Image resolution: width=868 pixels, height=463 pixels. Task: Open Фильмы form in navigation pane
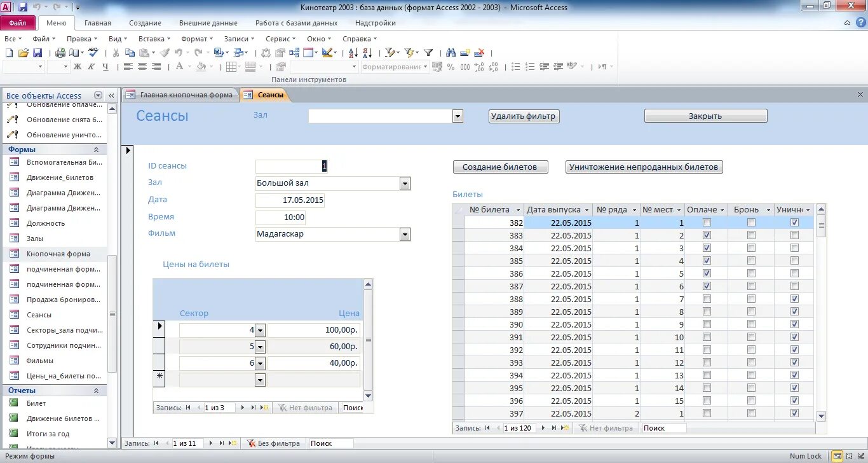[40, 361]
